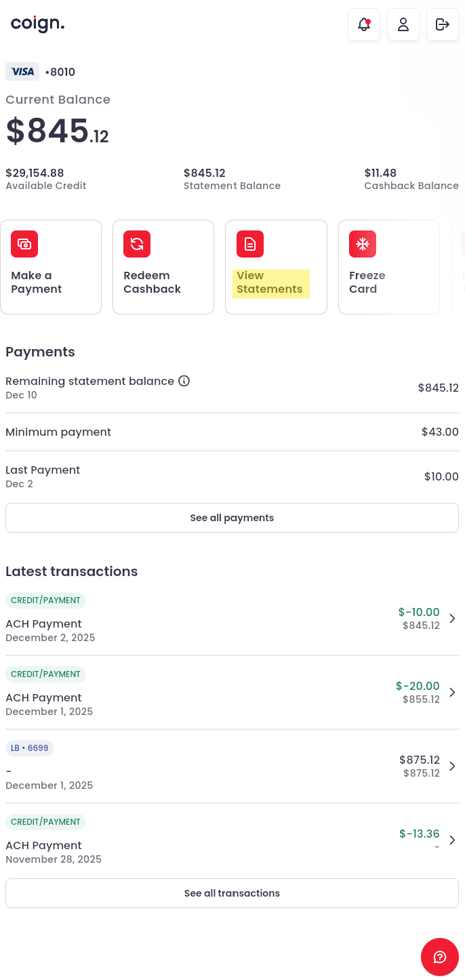Open the user profile icon
Viewport: 465px width, 980px height.
[403, 24]
